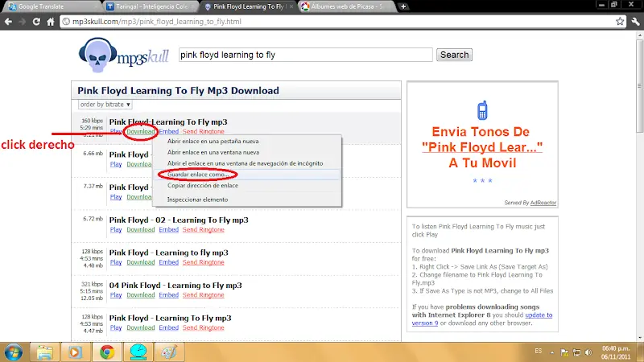Open volume speaker tray icon
Screen dimensions: 644x362
tap(588, 352)
